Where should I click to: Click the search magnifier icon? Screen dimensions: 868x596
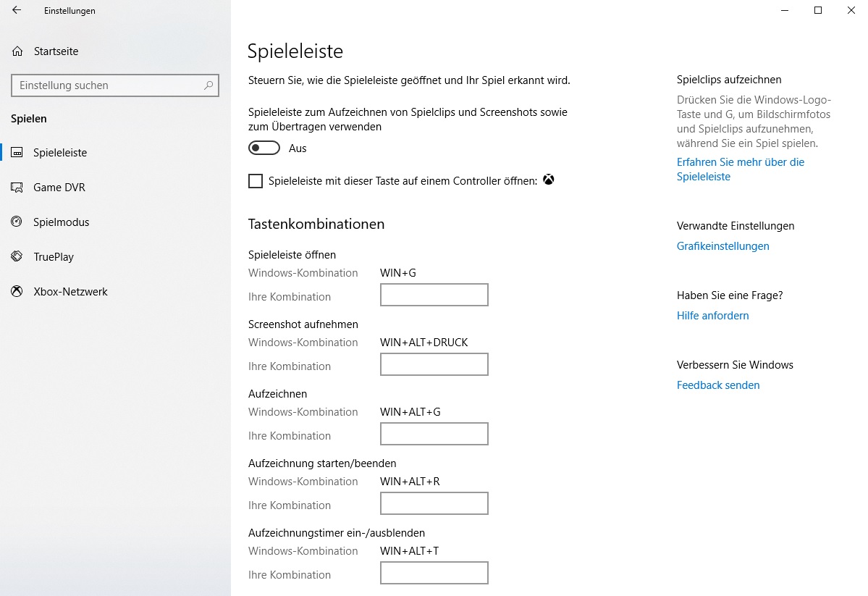208,85
